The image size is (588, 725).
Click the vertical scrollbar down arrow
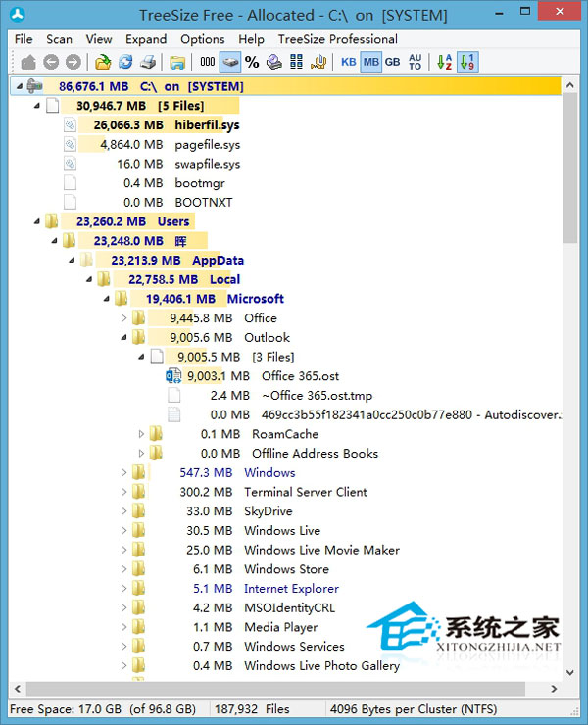pos(570,672)
